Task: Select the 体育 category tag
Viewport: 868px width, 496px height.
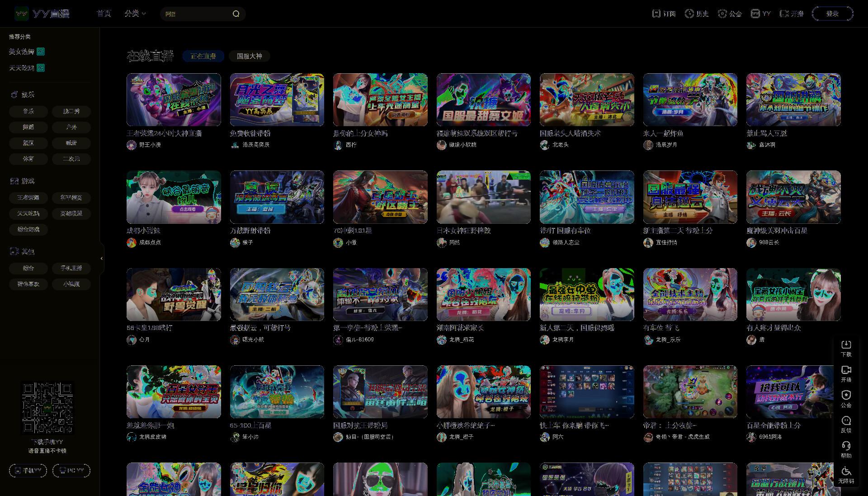Action: coord(28,159)
